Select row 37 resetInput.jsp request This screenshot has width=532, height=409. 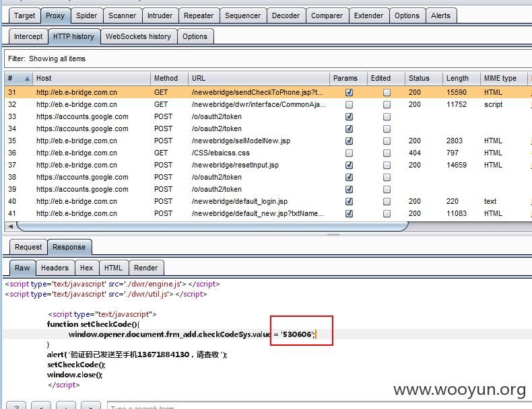[x=268, y=165]
